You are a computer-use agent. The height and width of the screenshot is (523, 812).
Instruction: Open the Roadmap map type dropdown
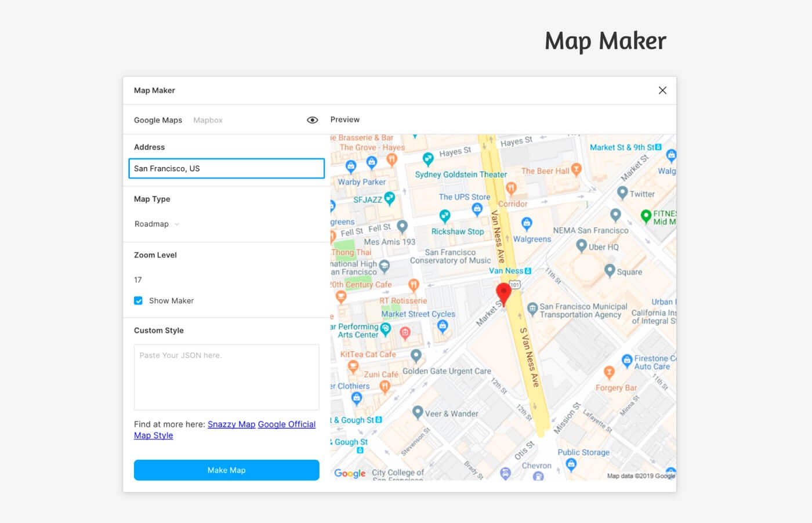click(x=157, y=224)
